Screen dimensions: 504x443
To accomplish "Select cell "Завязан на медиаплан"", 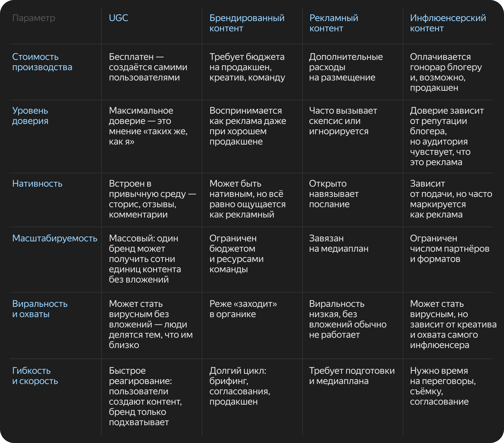I will tap(338, 243).
